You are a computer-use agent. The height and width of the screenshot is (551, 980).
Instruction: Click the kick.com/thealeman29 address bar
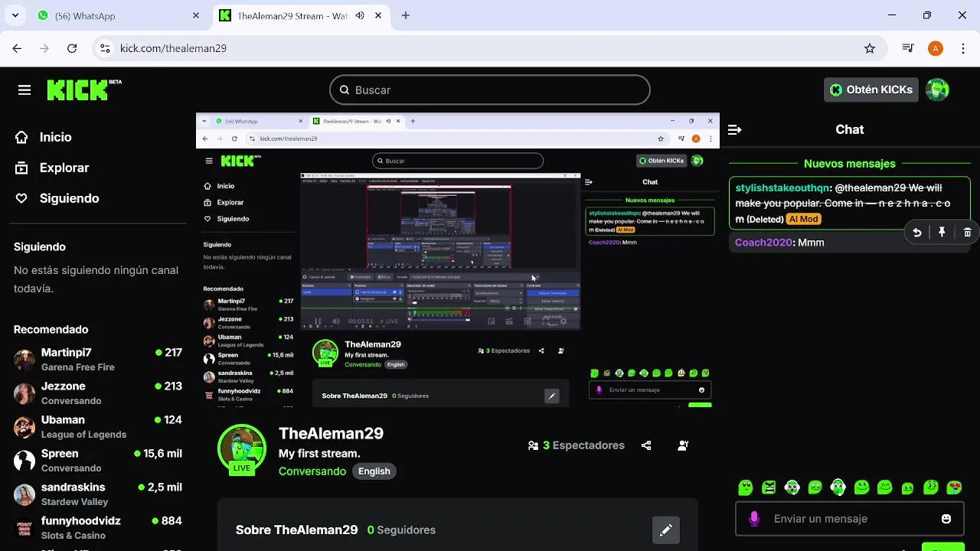488,48
